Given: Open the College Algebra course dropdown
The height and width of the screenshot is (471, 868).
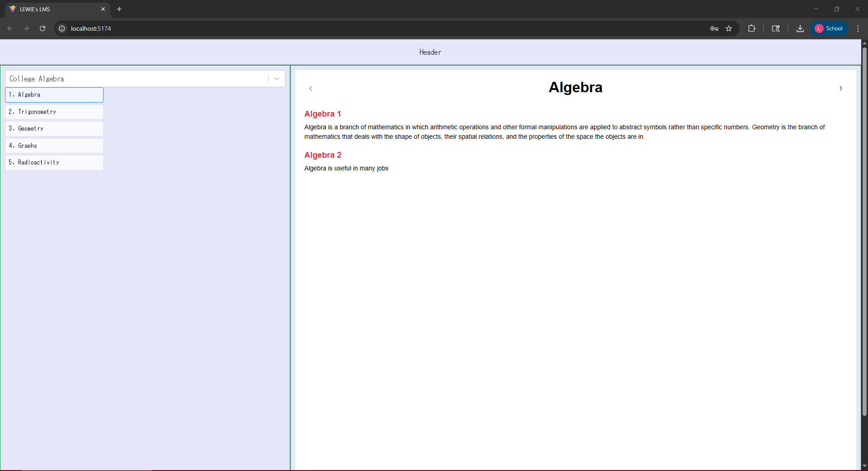Looking at the screenshot, I should click(x=276, y=79).
